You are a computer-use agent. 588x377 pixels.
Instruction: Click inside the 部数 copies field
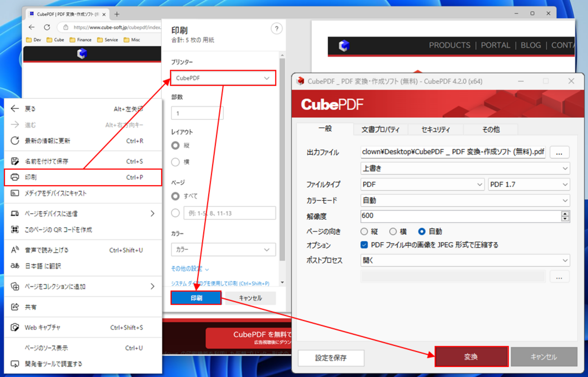(x=197, y=112)
